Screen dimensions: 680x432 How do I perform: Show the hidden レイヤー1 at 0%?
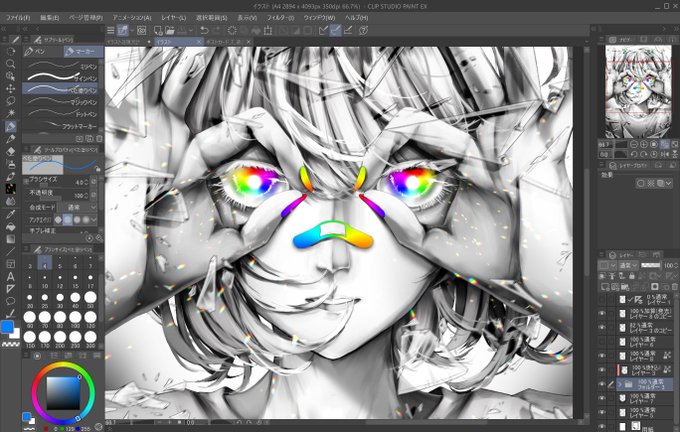[602, 299]
